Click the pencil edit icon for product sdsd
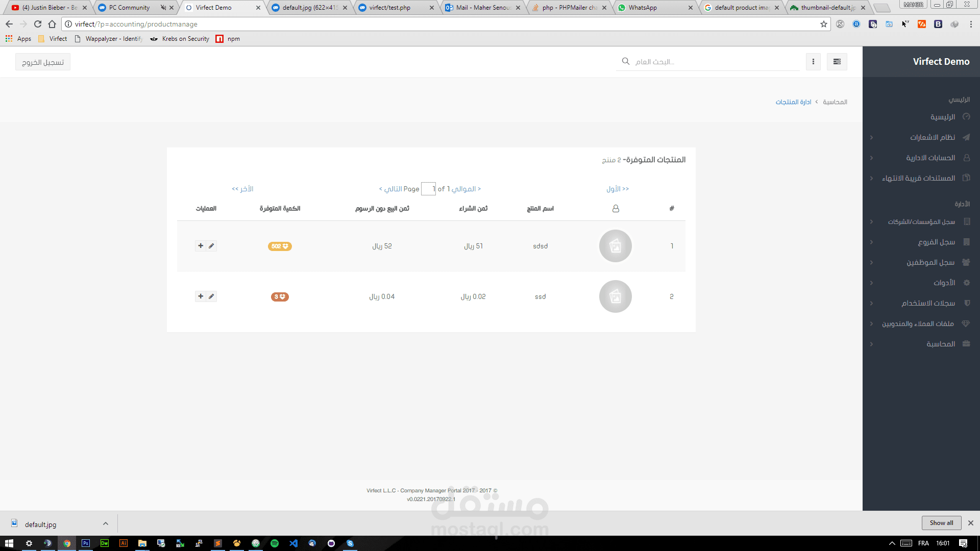 (211, 246)
